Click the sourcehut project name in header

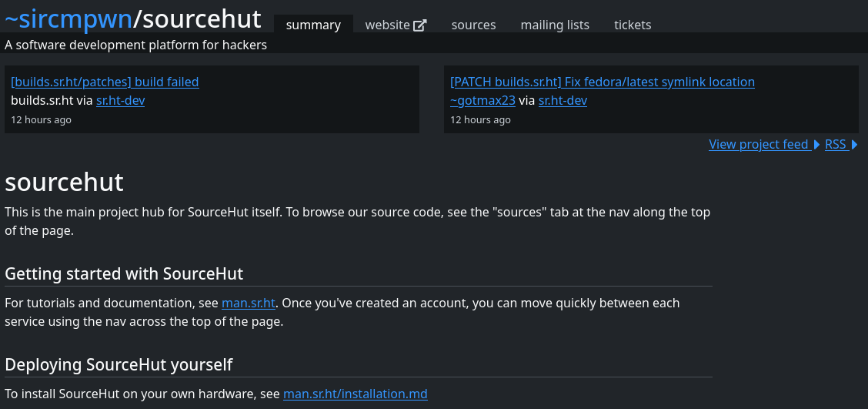(x=202, y=18)
